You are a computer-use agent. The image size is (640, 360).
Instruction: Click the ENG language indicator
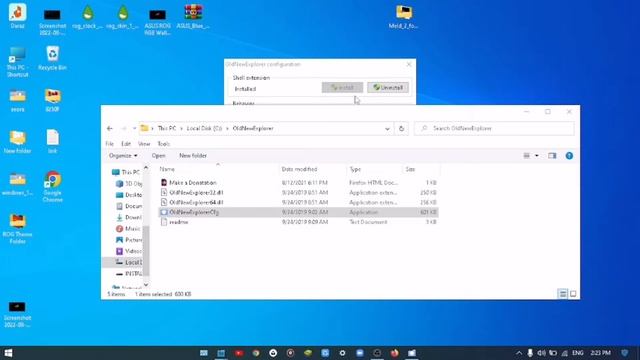577,353
